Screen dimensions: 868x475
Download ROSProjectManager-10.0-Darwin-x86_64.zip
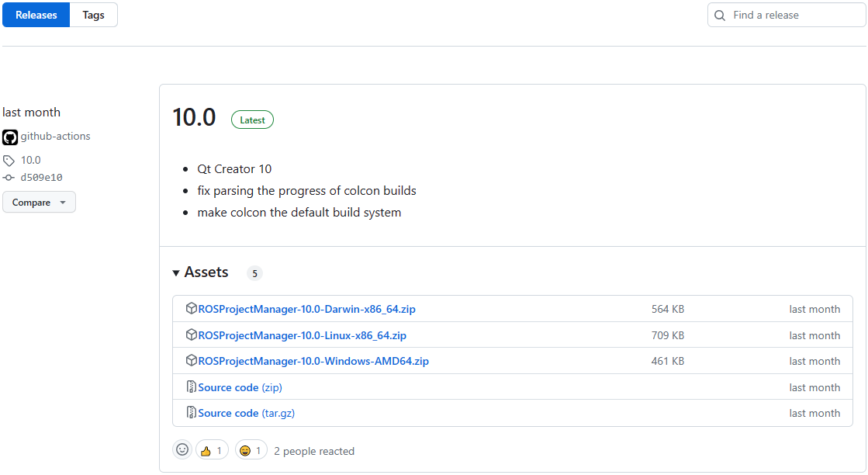[306, 310]
